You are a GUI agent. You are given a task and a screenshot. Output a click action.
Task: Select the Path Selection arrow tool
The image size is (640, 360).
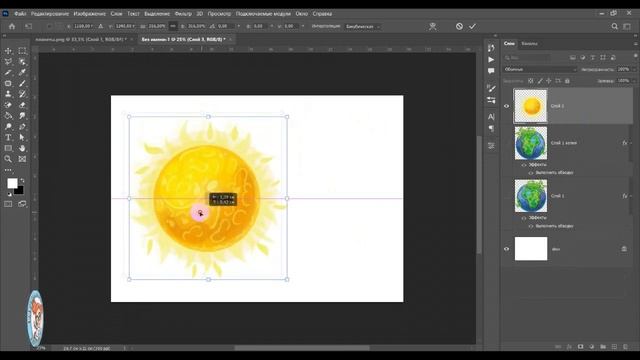click(x=22, y=138)
